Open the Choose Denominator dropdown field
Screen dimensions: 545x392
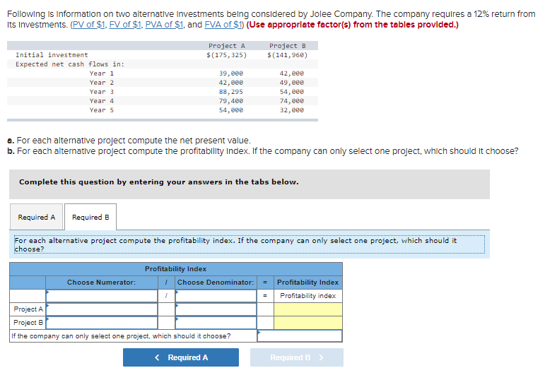point(216,296)
